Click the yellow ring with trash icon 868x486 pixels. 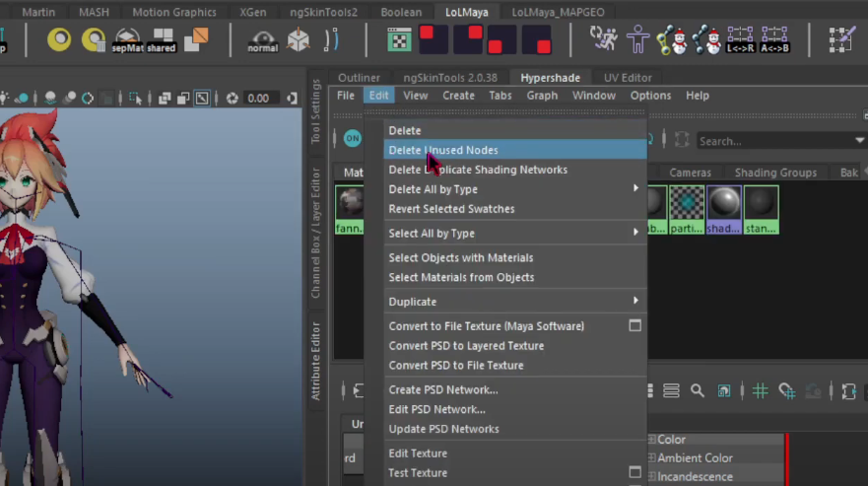coord(94,39)
